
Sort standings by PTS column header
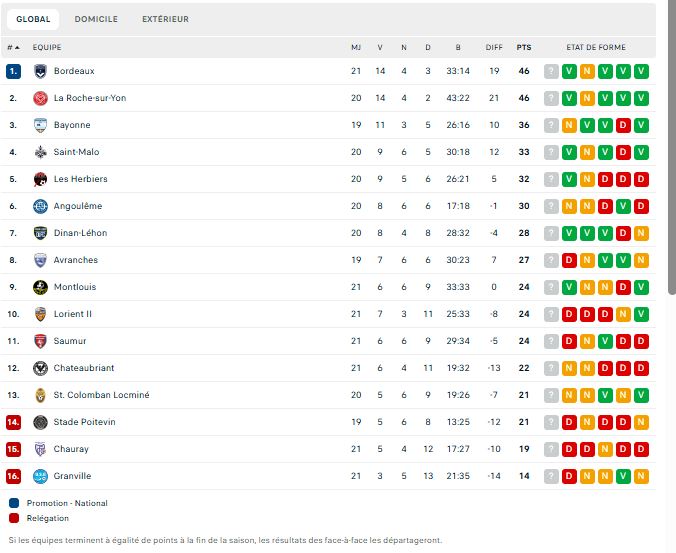[x=524, y=47]
